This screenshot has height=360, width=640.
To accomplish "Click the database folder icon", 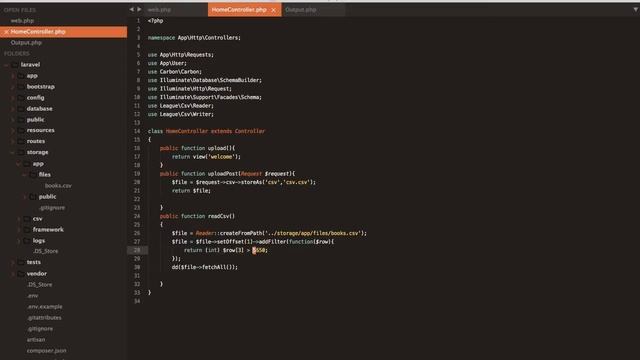I will pos(21,109).
